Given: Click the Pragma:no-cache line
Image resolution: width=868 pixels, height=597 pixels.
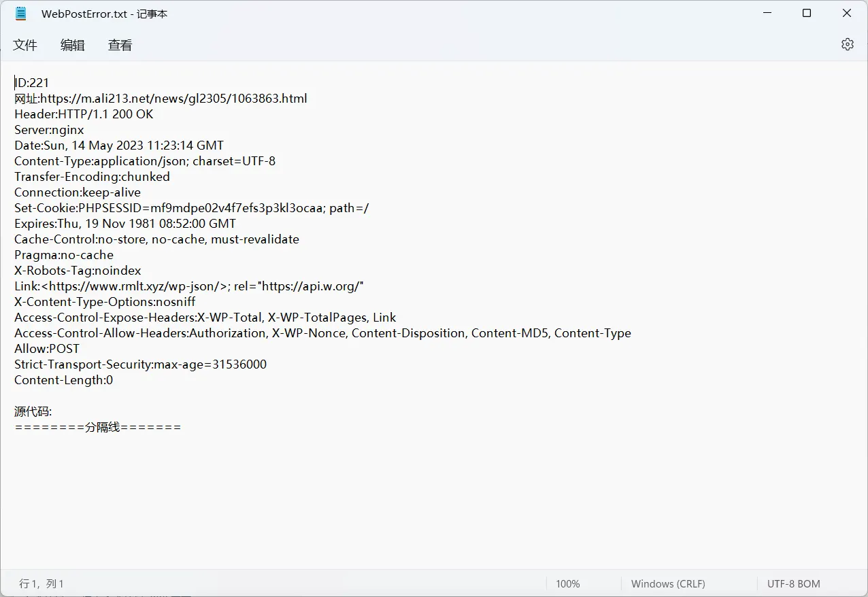Looking at the screenshot, I should click(x=64, y=255).
